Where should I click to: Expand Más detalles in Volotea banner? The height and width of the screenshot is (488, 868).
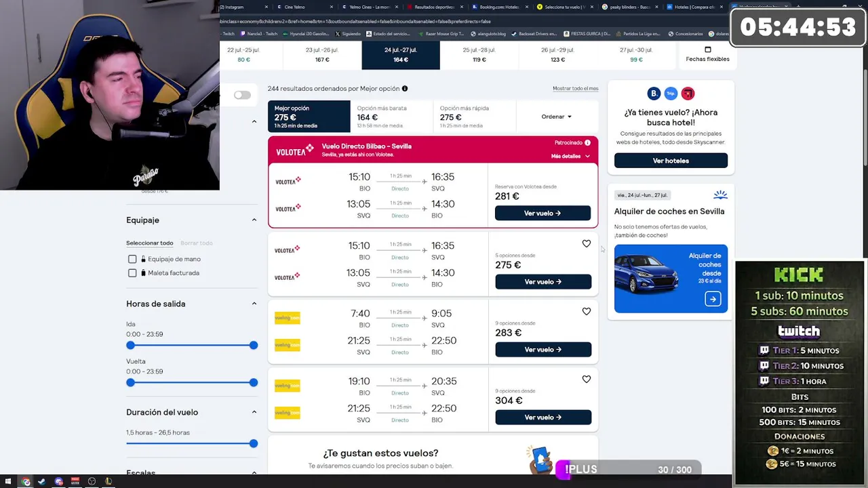pyautogui.click(x=570, y=156)
